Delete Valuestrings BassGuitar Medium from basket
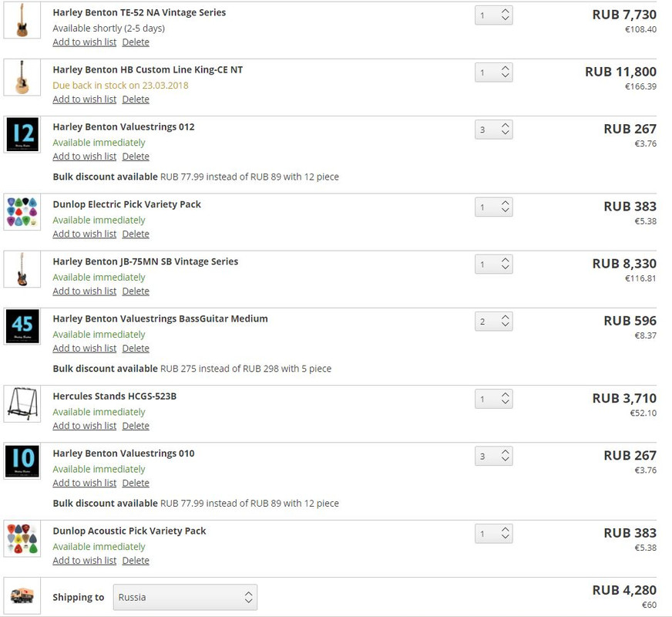The height and width of the screenshot is (617, 672). (x=136, y=348)
